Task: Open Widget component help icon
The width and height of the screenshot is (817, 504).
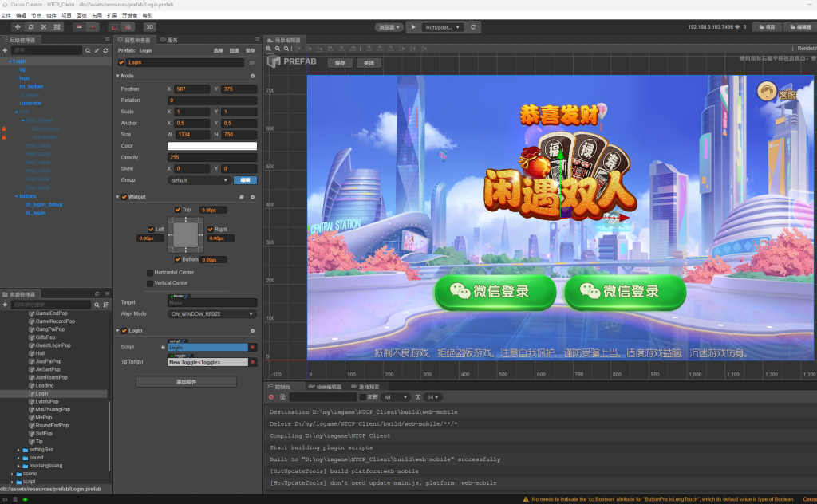Action: click(x=242, y=197)
